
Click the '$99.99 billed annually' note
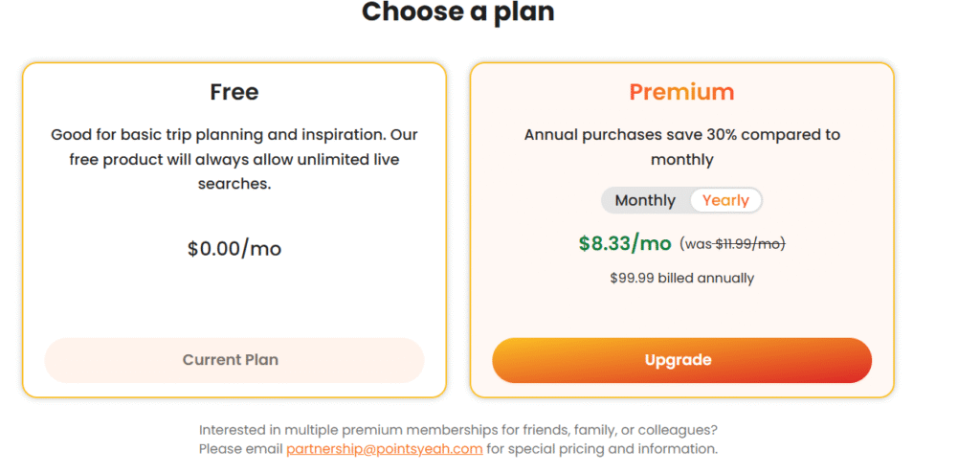(681, 278)
